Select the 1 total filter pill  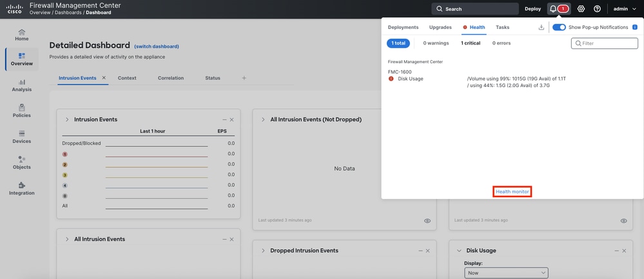tap(398, 43)
